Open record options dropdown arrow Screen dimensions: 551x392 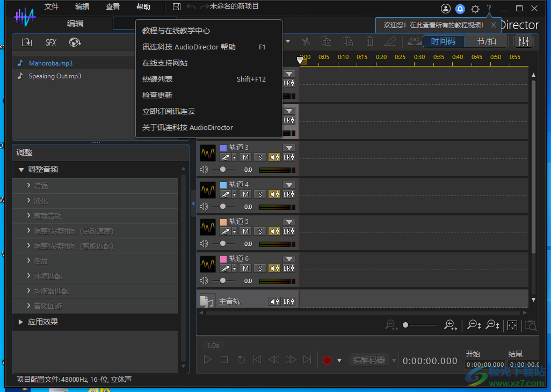tap(339, 360)
